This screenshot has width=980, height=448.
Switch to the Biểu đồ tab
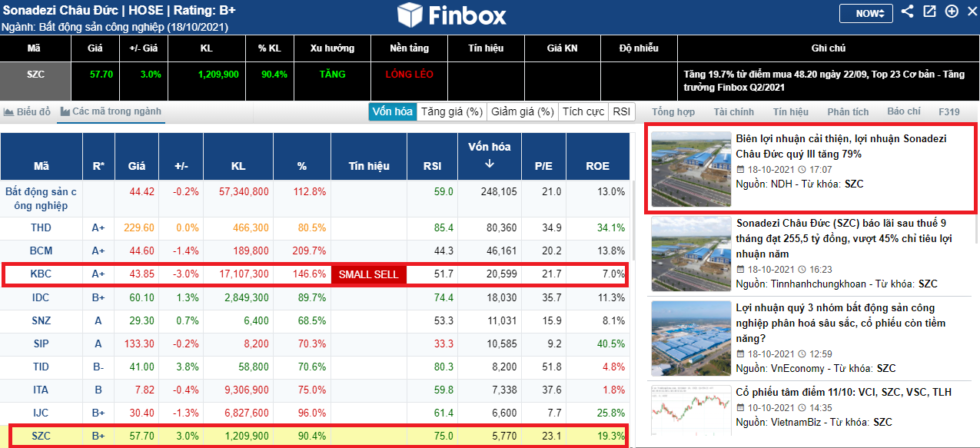coord(28,112)
